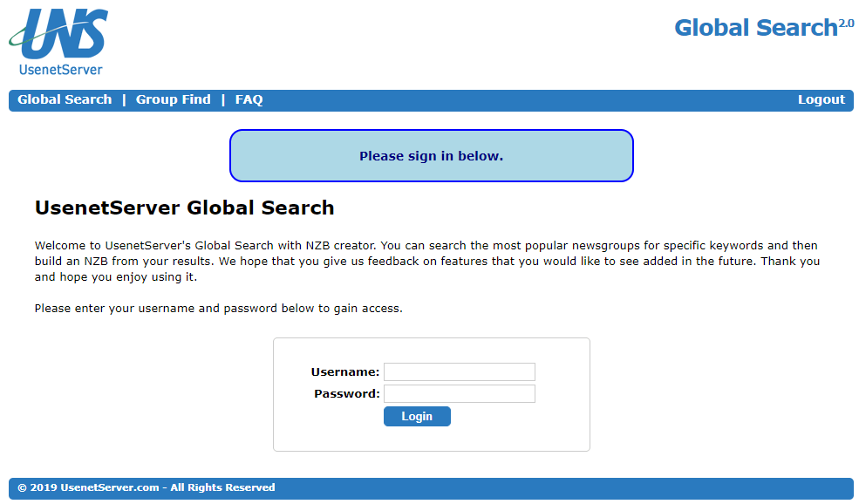
Task: Click the 'Please sign in below.' notice banner
Action: tap(431, 155)
